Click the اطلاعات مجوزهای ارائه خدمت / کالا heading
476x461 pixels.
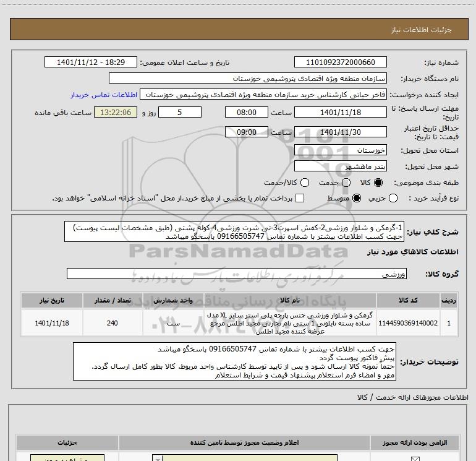click(x=412, y=397)
